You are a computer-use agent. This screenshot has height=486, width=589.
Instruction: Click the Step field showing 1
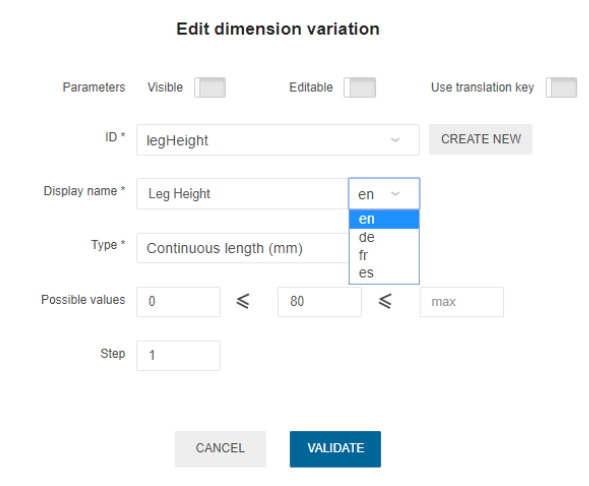pos(178,356)
